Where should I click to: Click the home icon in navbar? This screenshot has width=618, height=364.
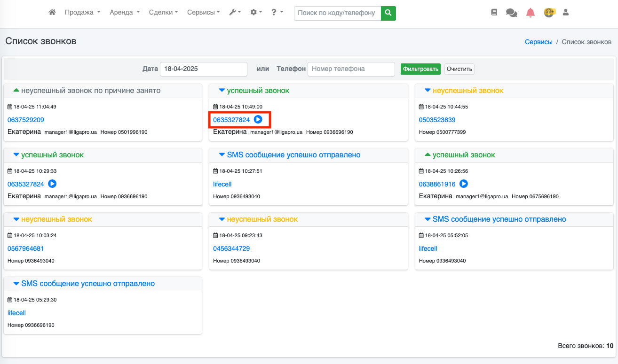pos(52,13)
